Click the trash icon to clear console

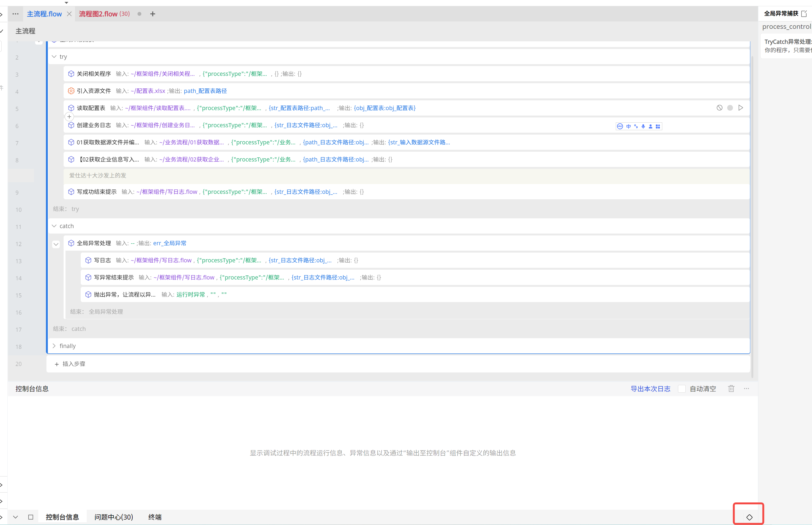731,389
